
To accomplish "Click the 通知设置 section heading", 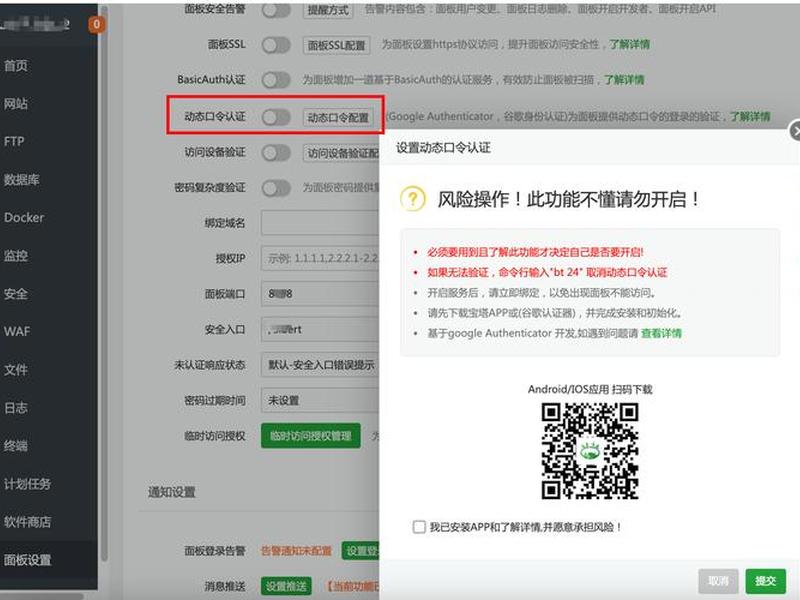I will (x=171, y=492).
